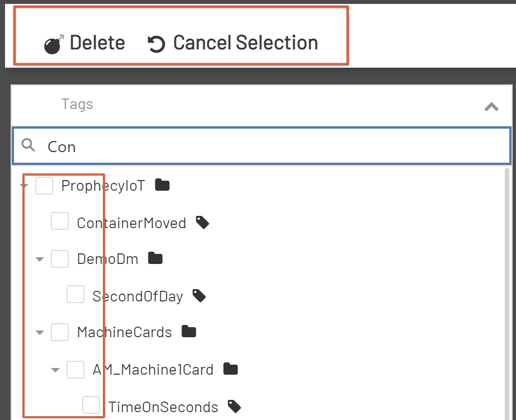
Task: Collapse the Tags panel with the chevron
Action: tap(491, 105)
